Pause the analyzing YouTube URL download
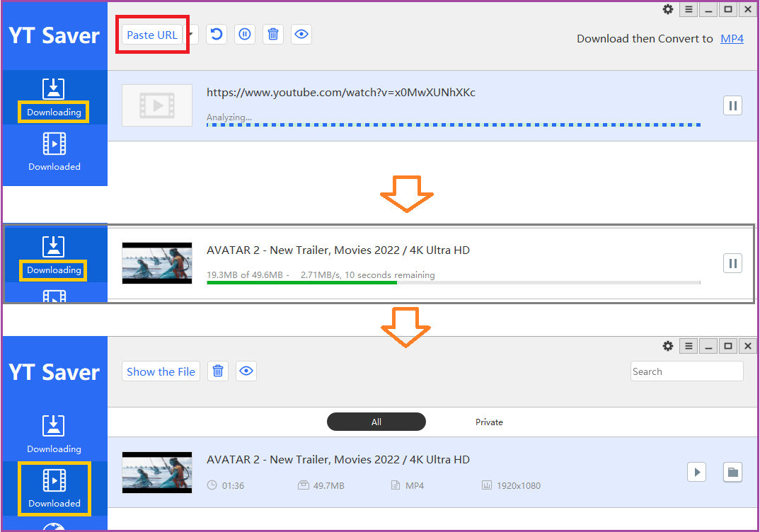The height and width of the screenshot is (532, 760). click(x=733, y=105)
